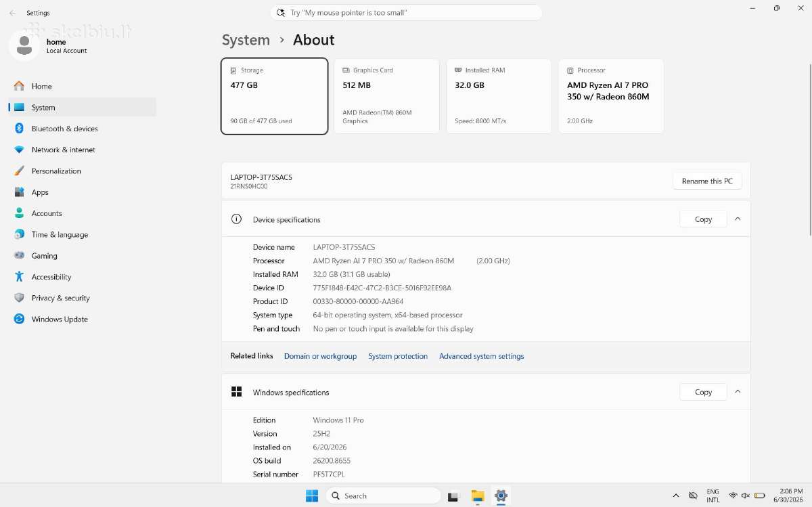Click the taskbar Search box
Image resolution: width=812 pixels, height=507 pixels.
coord(383,495)
